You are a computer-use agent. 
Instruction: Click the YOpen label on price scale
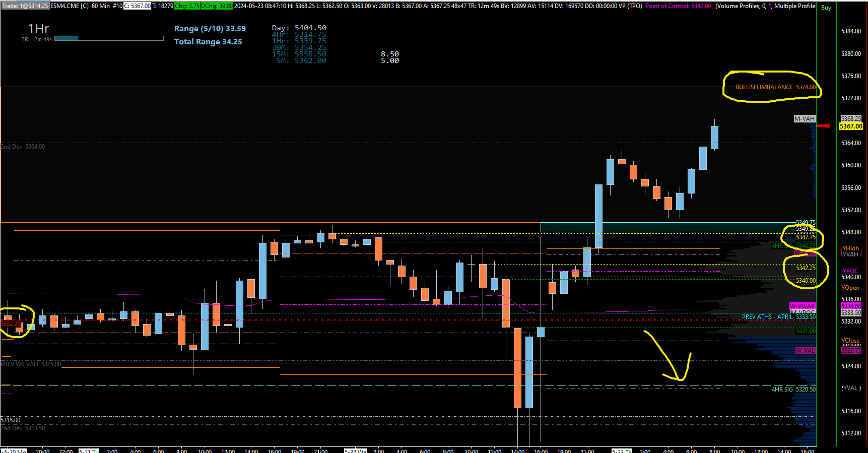coord(850,288)
